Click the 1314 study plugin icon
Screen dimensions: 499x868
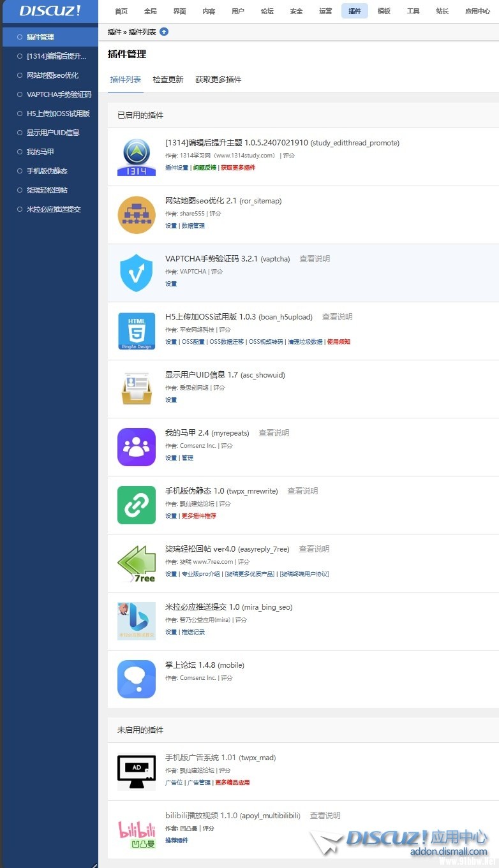coord(137,157)
